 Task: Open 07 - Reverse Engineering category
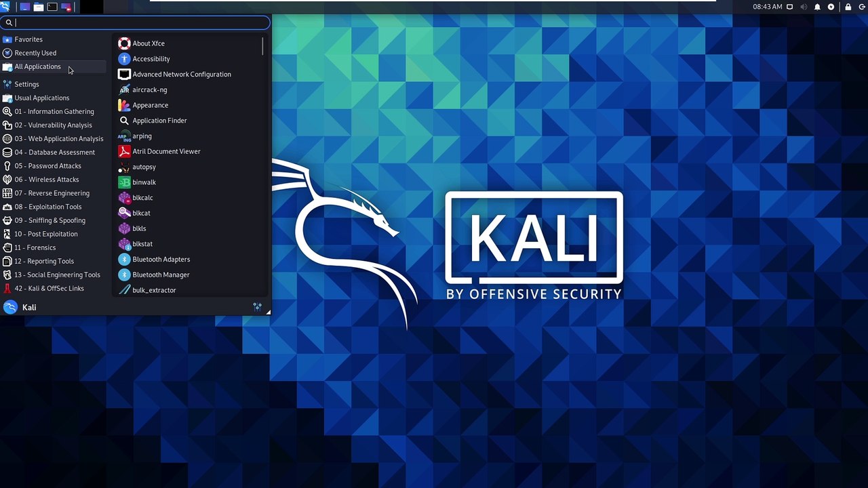point(54,192)
